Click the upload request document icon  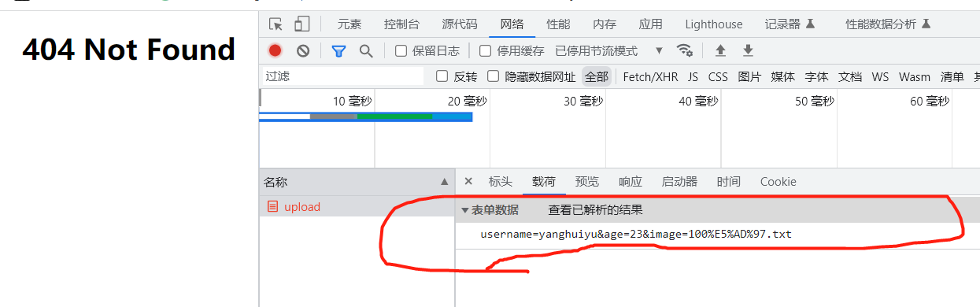(x=272, y=207)
